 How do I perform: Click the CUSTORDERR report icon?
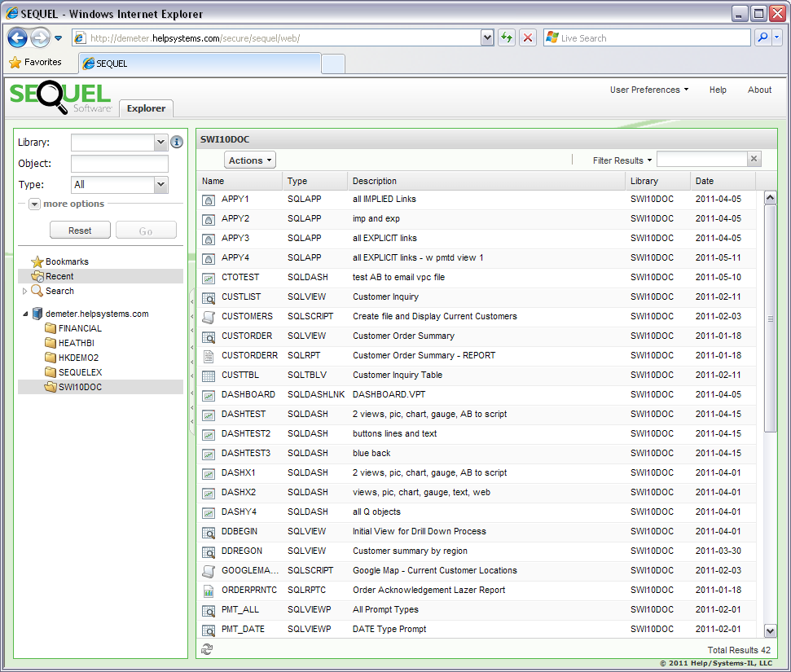click(209, 356)
